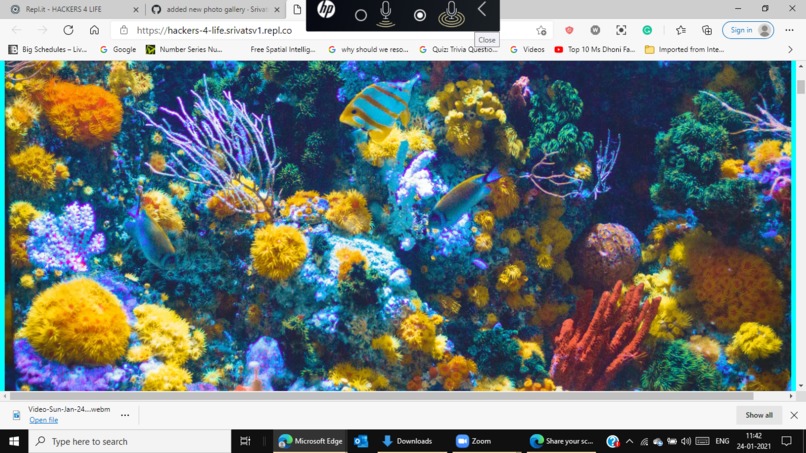The width and height of the screenshot is (806, 453).
Task: Open the green Grammarly extension
Action: [647, 30]
